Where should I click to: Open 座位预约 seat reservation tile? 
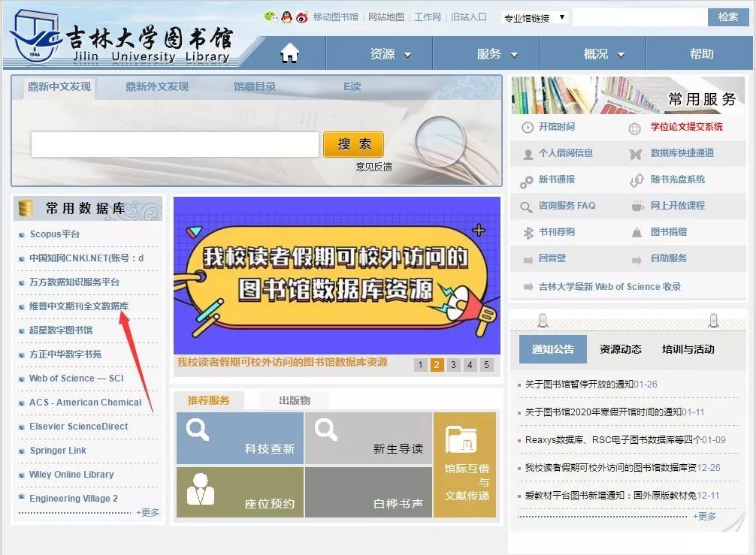[240, 492]
